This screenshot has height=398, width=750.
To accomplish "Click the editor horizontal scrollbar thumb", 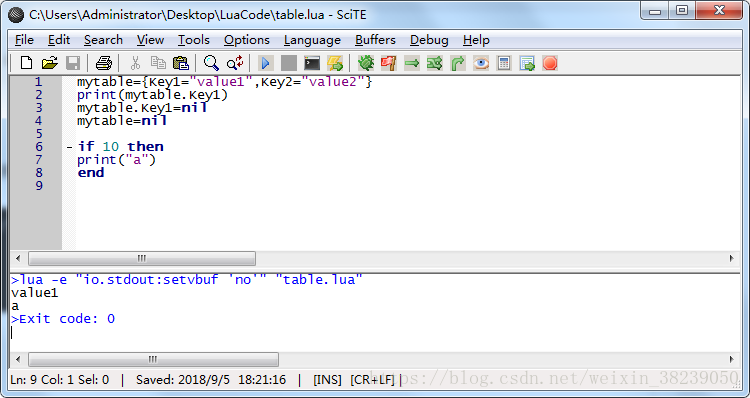I will pyautogui.click(x=142, y=258).
